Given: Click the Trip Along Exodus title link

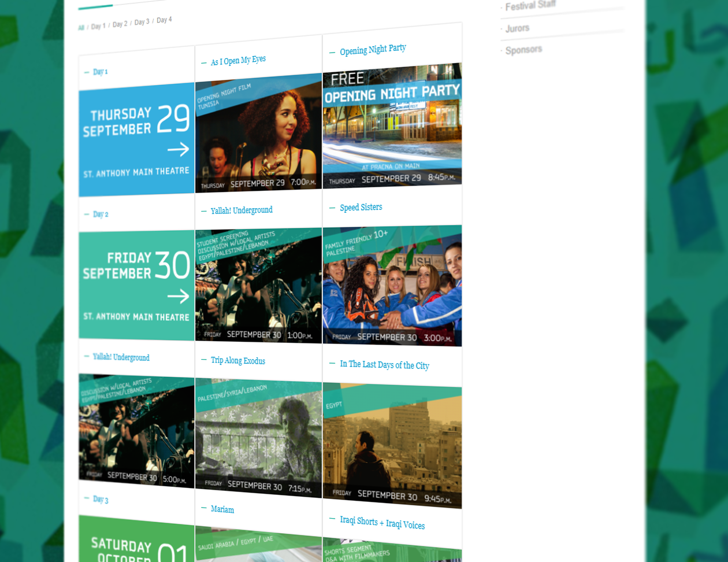Looking at the screenshot, I should click(237, 360).
